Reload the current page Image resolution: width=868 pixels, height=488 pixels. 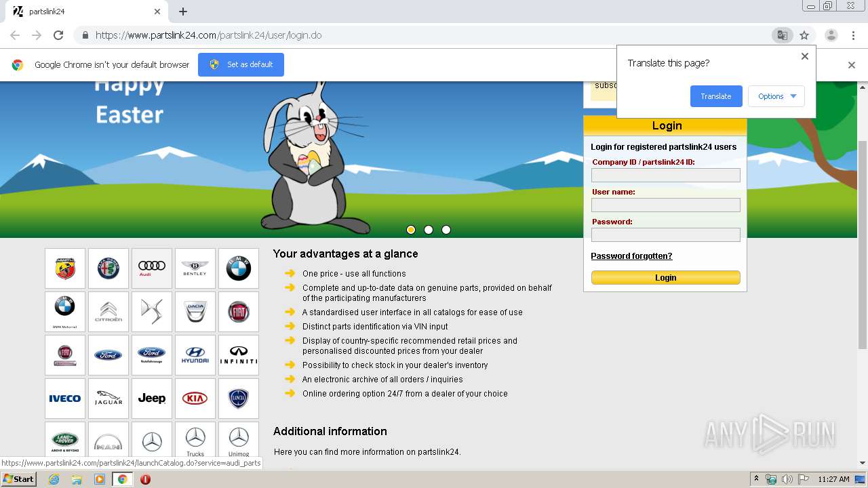(x=58, y=35)
